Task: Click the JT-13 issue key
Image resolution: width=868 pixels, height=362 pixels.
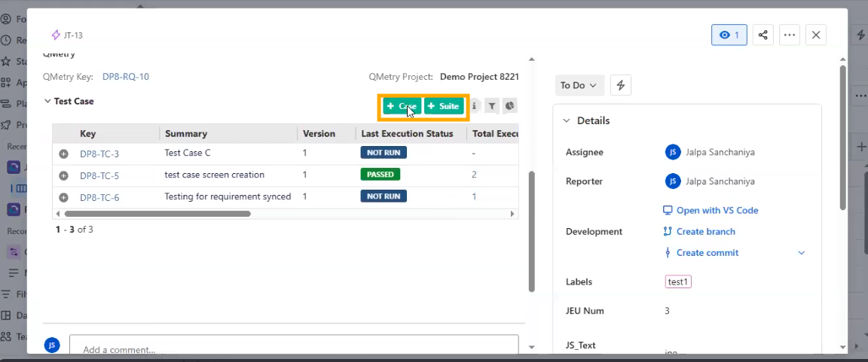Action: coord(73,35)
